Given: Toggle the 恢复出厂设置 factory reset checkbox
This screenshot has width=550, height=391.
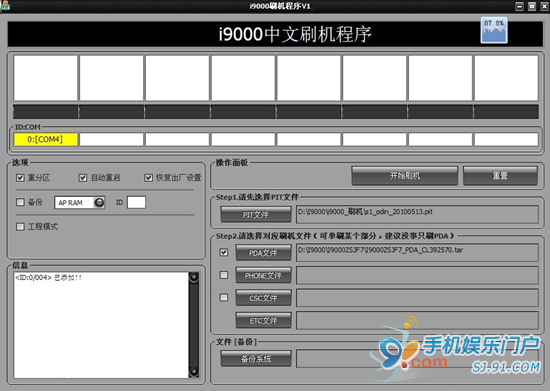Looking at the screenshot, I should [149, 178].
